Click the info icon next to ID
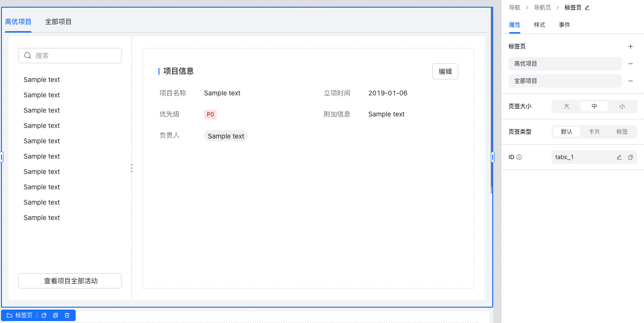This screenshot has width=644, height=323. click(519, 157)
